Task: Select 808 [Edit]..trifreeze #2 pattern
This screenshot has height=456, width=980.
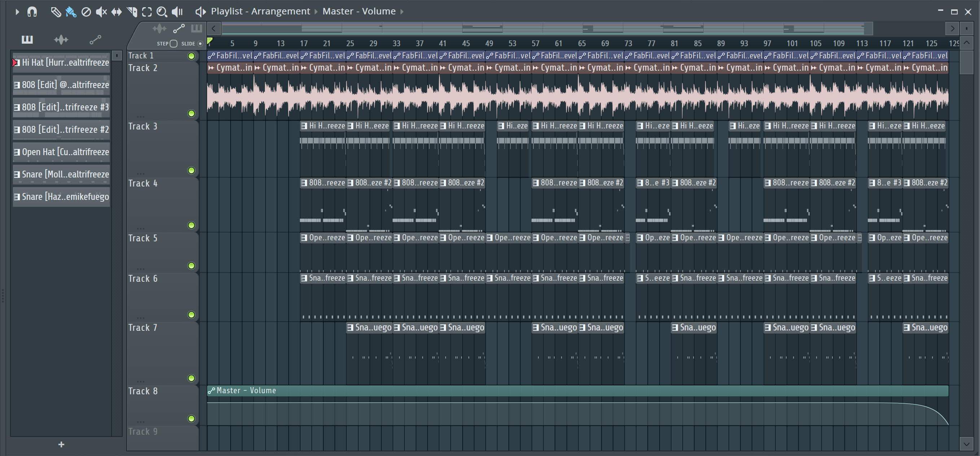Action: pyautogui.click(x=61, y=130)
